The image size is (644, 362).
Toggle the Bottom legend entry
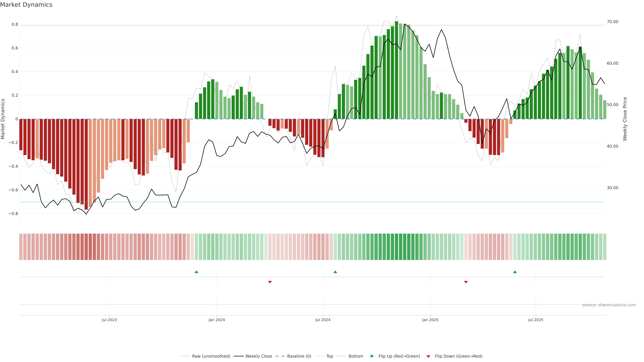click(356, 356)
